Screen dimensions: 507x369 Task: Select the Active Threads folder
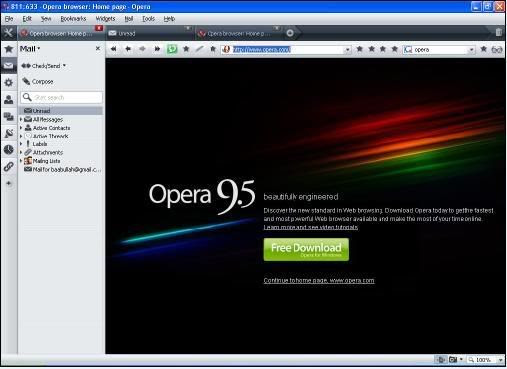50,136
